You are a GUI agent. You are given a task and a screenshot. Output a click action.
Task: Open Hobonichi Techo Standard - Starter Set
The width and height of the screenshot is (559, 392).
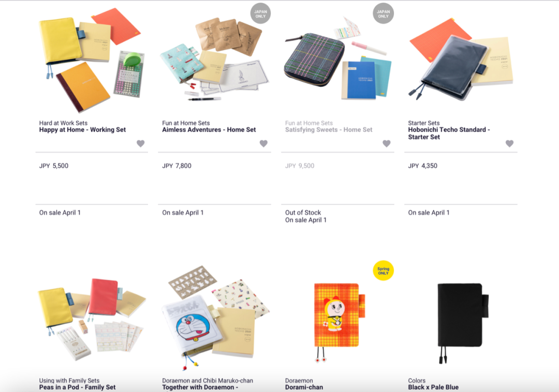coord(449,133)
